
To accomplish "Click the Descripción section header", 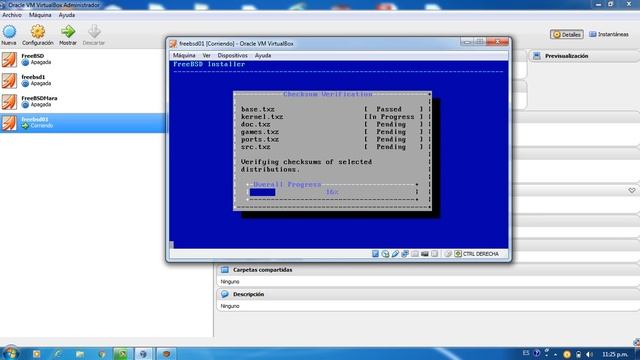I will coord(428,294).
